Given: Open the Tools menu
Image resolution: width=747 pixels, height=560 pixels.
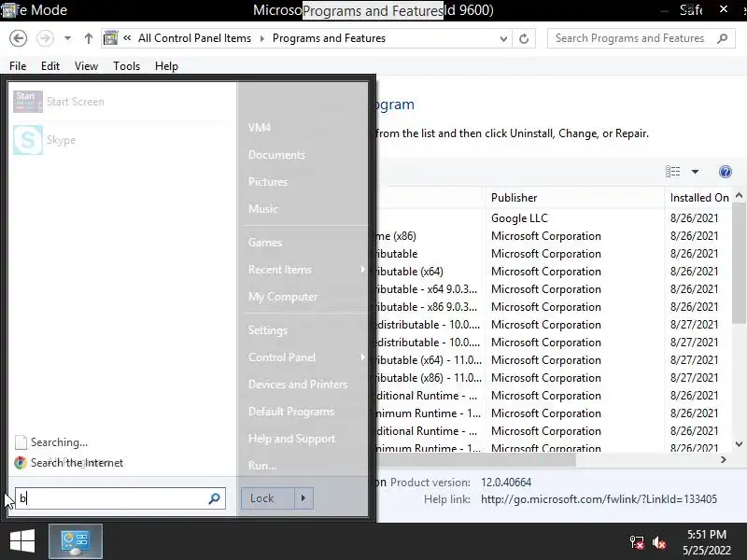Looking at the screenshot, I should coord(126,66).
